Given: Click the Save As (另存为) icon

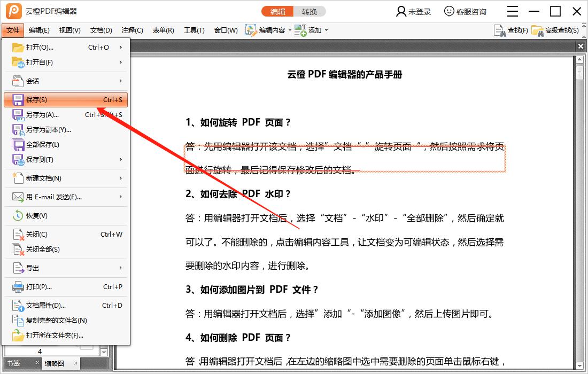Looking at the screenshot, I should point(18,115).
